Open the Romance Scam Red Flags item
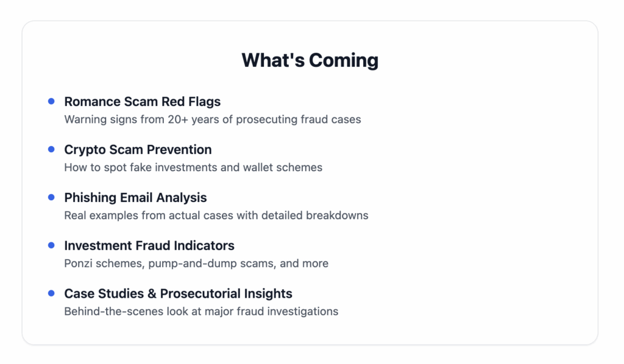Viewport: 624px width, 364px height. click(142, 102)
